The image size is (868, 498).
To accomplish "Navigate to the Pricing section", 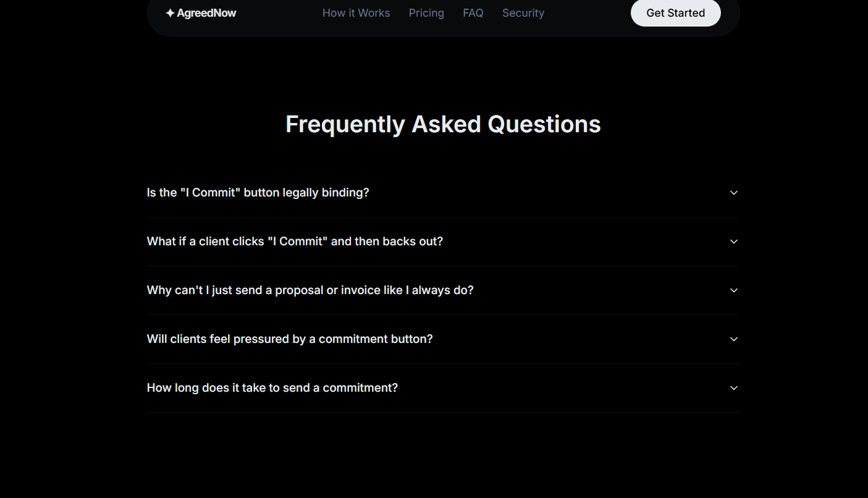I will click(426, 12).
